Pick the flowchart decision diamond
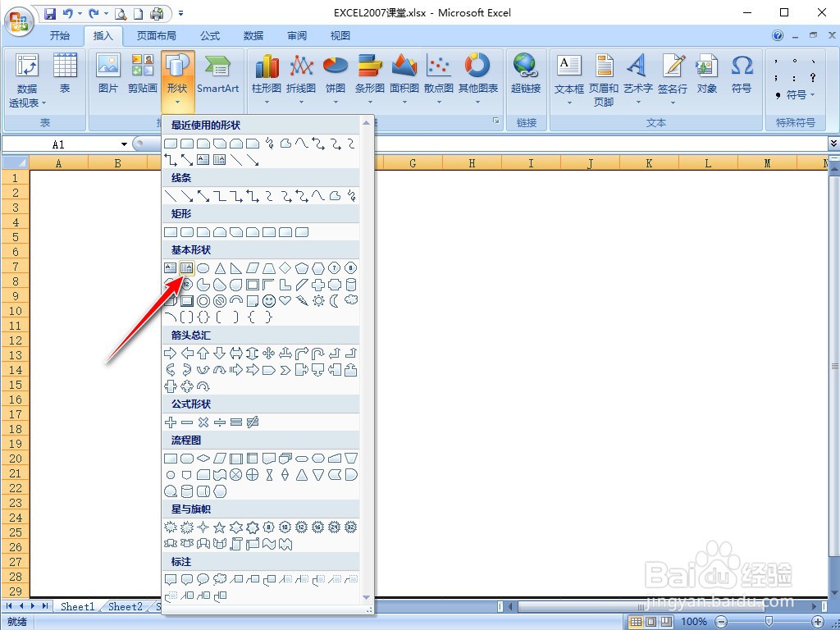840x630 pixels. tap(203, 459)
